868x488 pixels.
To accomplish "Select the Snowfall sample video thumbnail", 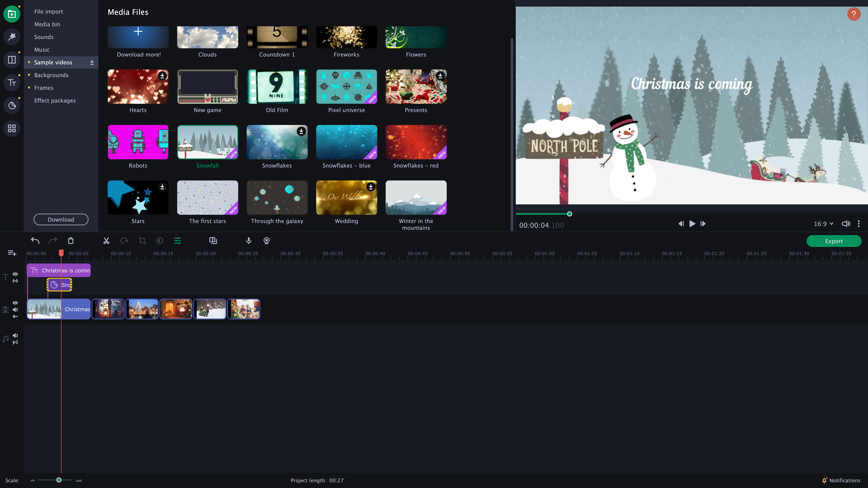I will 207,142.
